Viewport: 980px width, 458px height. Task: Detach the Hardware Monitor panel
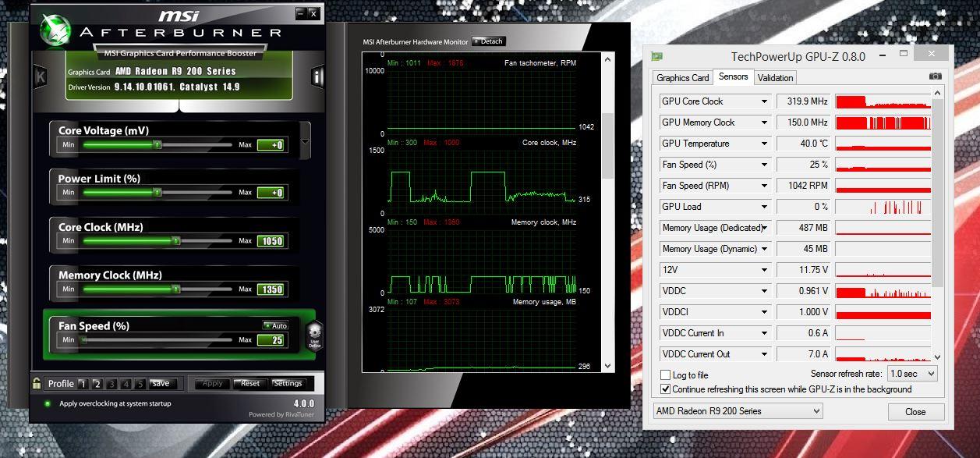point(489,41)
